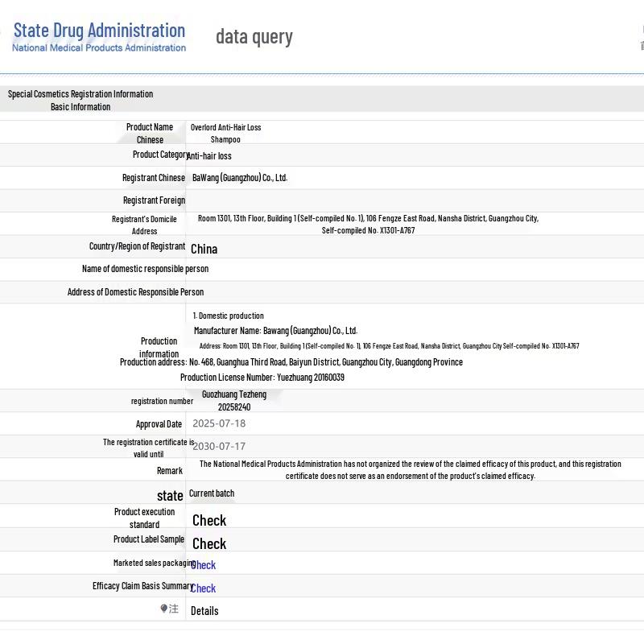Screen dimensions: 644x644
Task: Click the 'Country/Region of Registrant' label
Action: [x=137, y=246]
